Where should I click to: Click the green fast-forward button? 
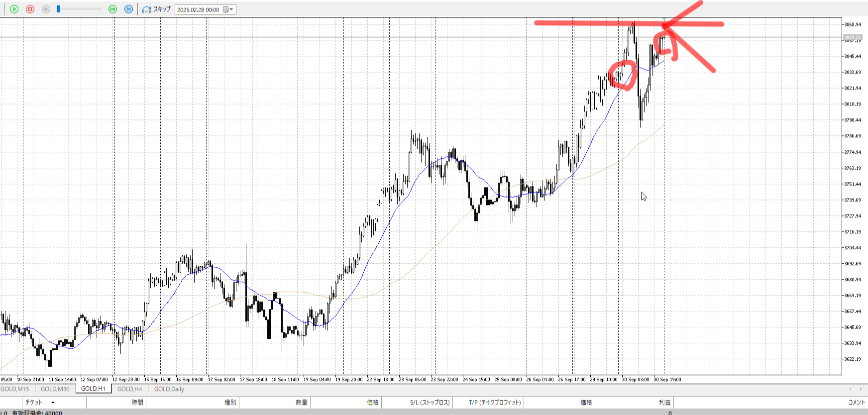coord(113,9)
